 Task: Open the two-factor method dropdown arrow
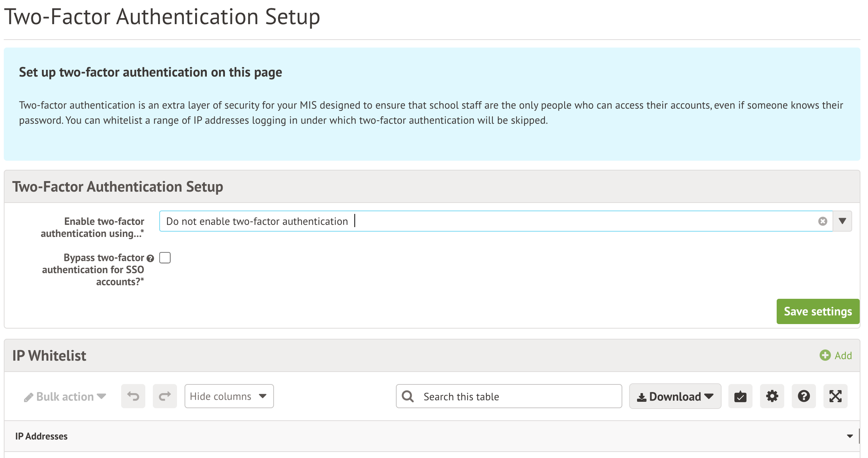(842, 221)
